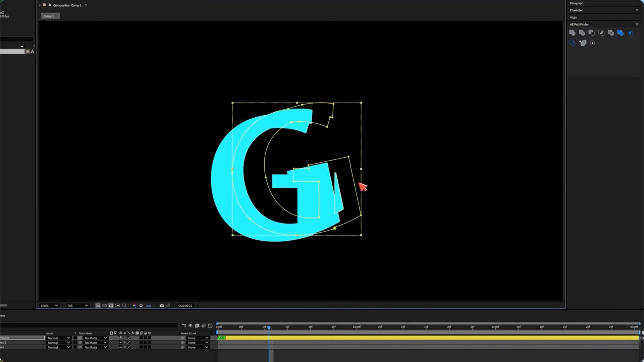Click the highlighted blue PathFinder shape icon
The width and height of the screenshot is (644, 362).
pos(620,33)
